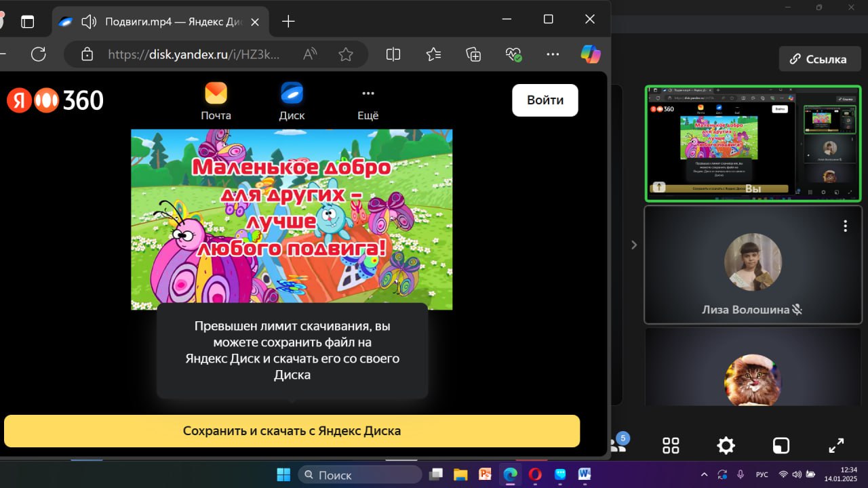Open conference settings gear
Viewport: 868px width, 488px height.
coord(726,445)
